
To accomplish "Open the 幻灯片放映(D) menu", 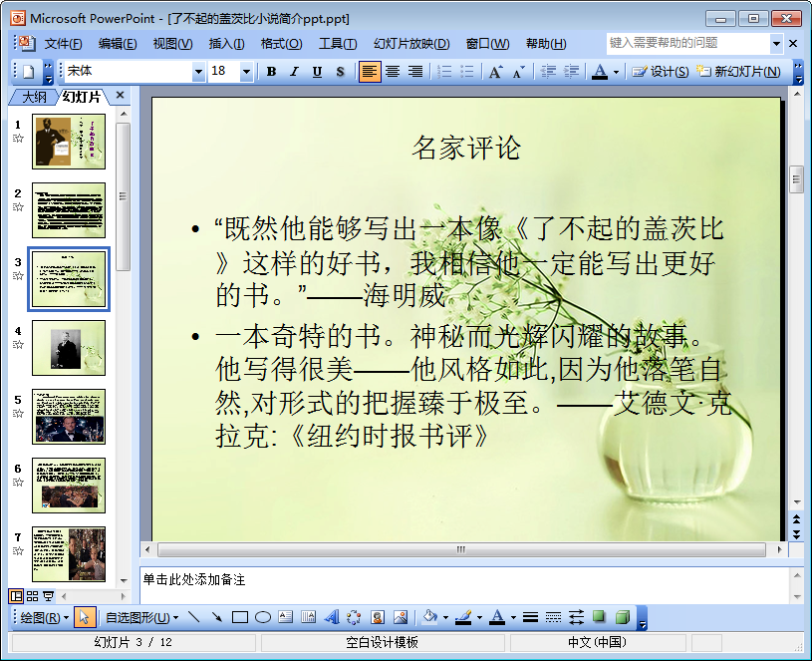I will 411,44.
